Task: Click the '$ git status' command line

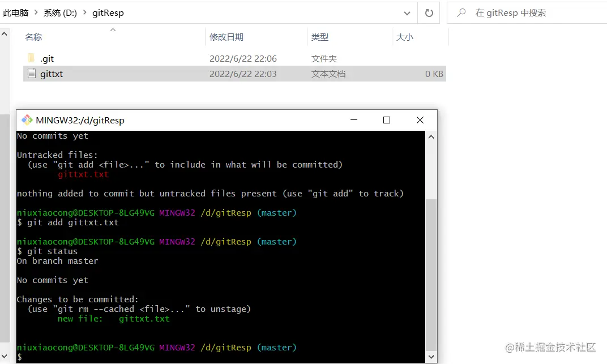Action: tap(47, 251)
